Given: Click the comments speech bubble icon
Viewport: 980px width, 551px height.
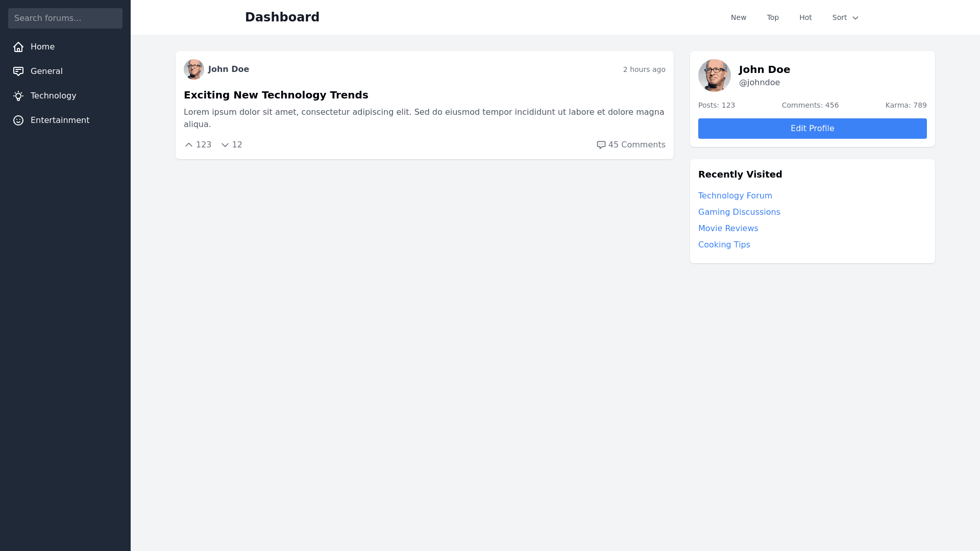Looking at the screenshot, I should point(601,145).
